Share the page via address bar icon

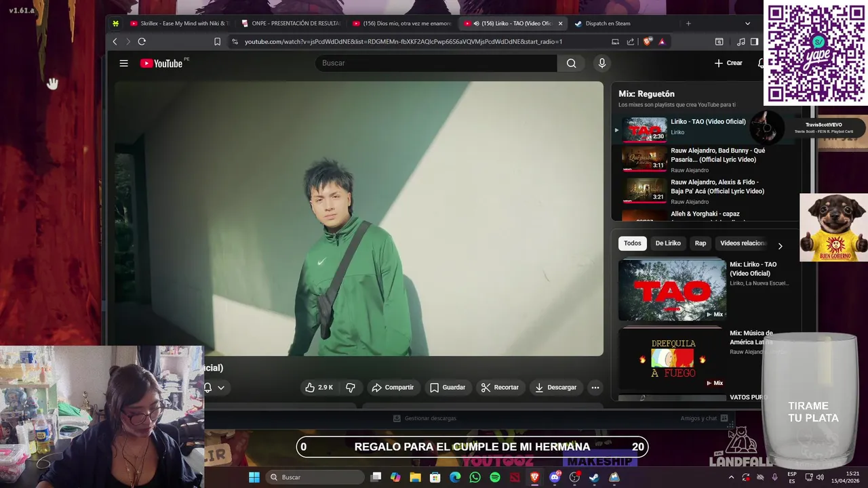pyautogui.click(x=630, y=41)
